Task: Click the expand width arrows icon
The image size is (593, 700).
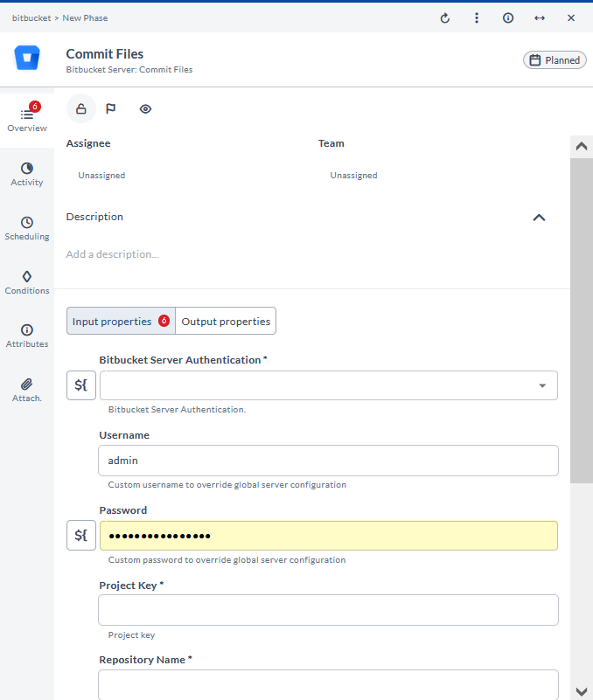Action: click(x=540, y=18)
